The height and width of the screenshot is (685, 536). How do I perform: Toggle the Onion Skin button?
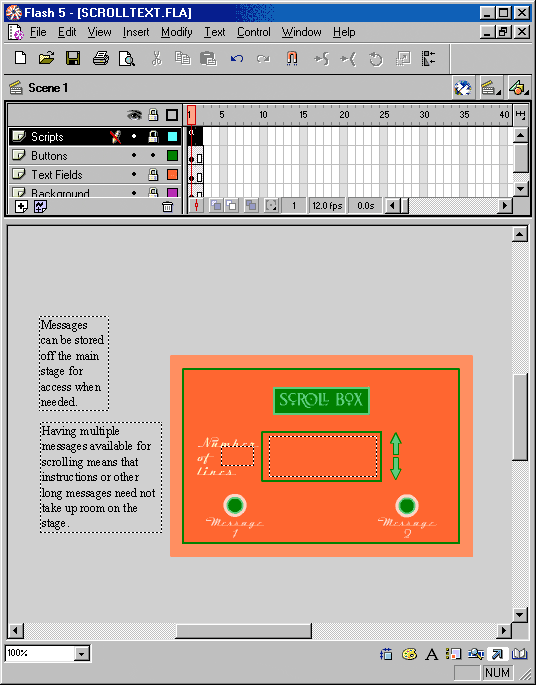point(215,205)
